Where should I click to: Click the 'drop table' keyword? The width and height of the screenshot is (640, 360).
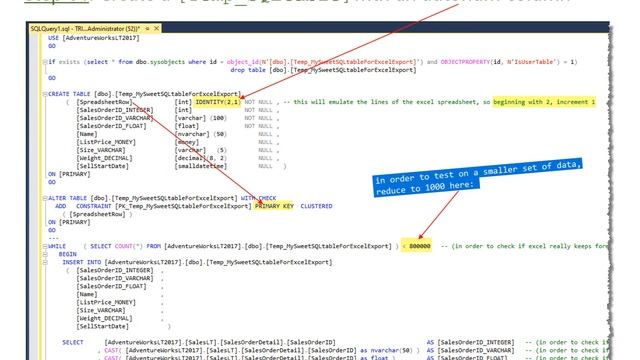click(x=248, y=70)
